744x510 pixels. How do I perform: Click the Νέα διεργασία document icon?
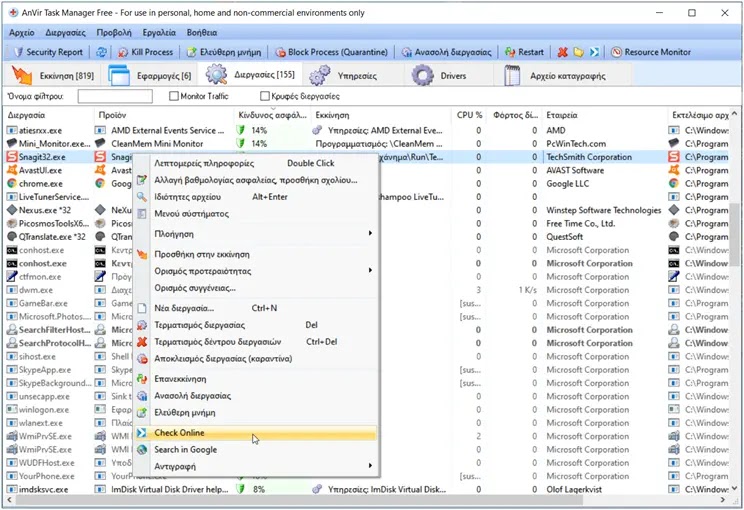pos(141,308)
